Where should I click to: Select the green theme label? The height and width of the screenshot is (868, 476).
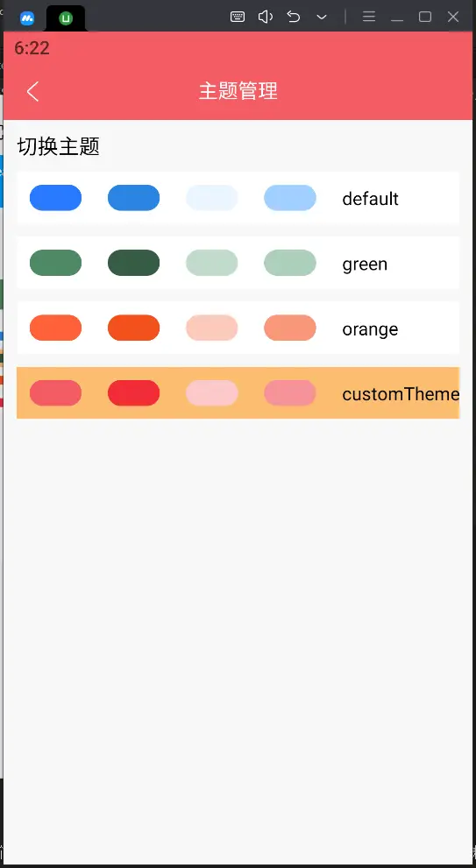pos(365,264)
